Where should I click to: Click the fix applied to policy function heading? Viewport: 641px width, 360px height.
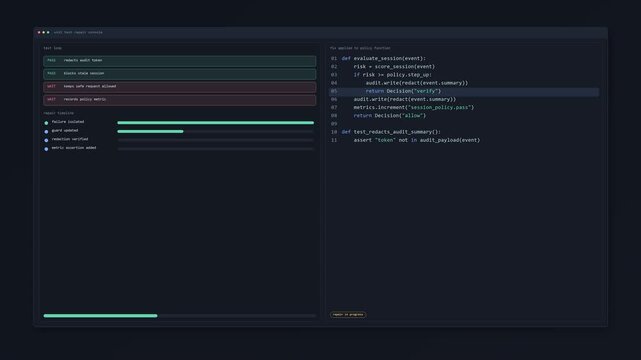(x=360, y=48)
